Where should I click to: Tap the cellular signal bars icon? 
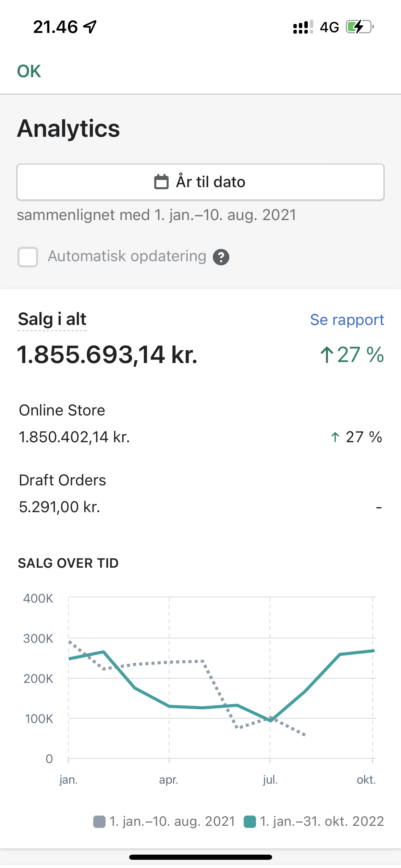pyautogui.click(x=303, y=27)
